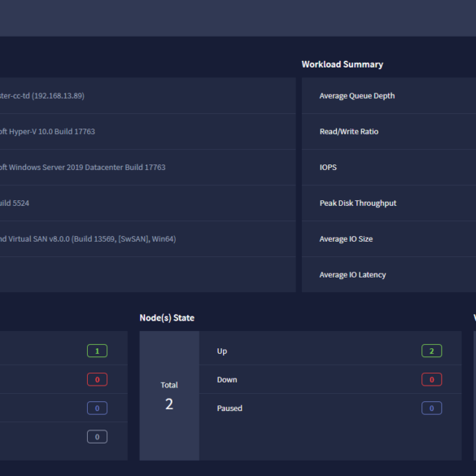Screen dimensions: 476x476
Task: Click the Build 5524 text
Action: point(15,203)
